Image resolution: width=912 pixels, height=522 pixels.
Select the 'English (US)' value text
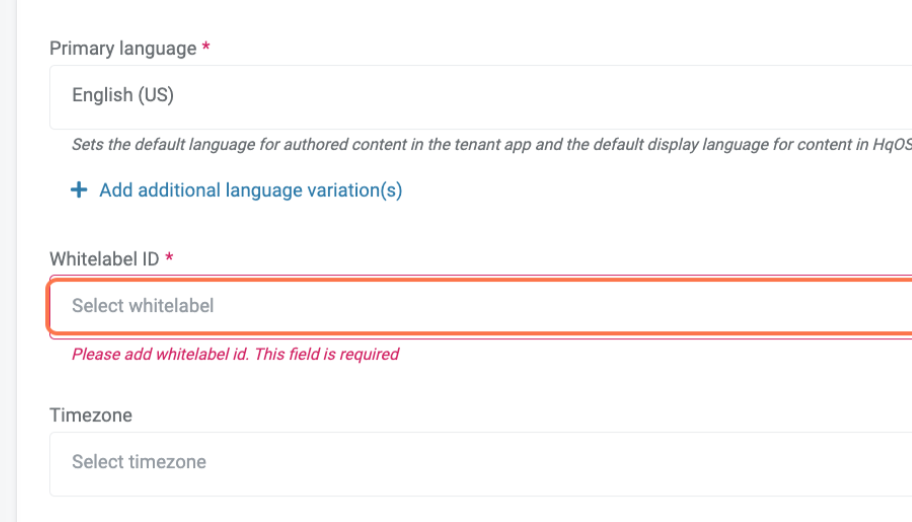point(123,96)
